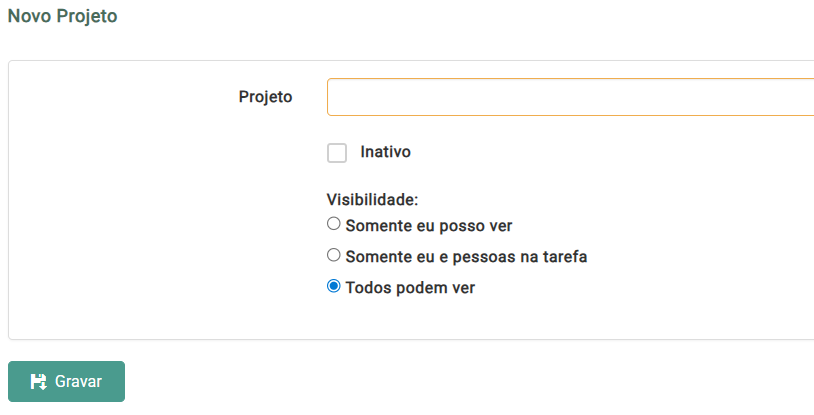
Task: Click the floppy disk save icon
Action: click(x=39, y=382)
